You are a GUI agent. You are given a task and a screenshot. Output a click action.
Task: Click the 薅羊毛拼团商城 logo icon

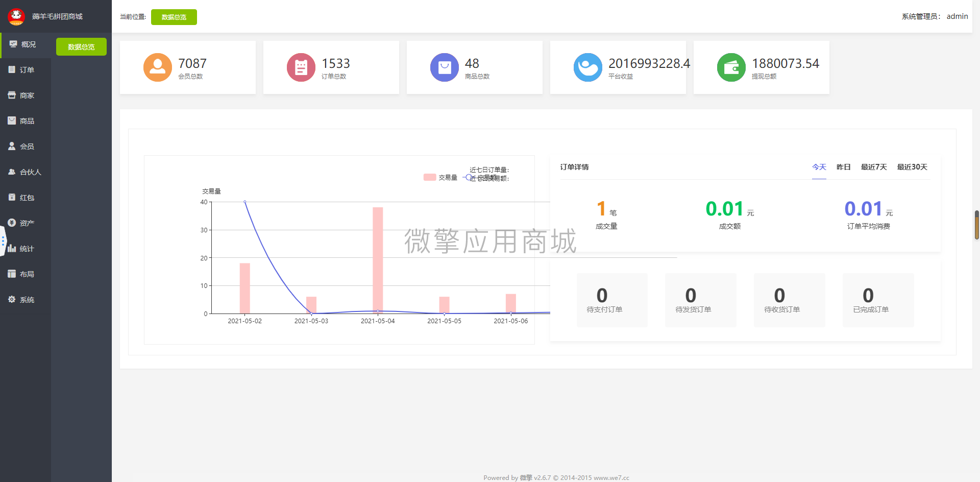[x=16, y=16]
